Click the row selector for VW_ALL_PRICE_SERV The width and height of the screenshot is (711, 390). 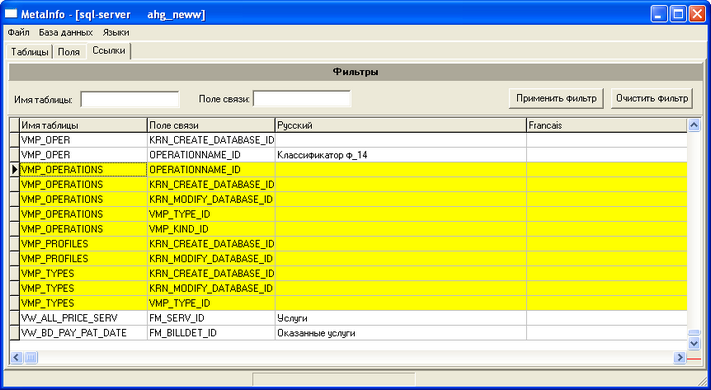pos(15,318)
